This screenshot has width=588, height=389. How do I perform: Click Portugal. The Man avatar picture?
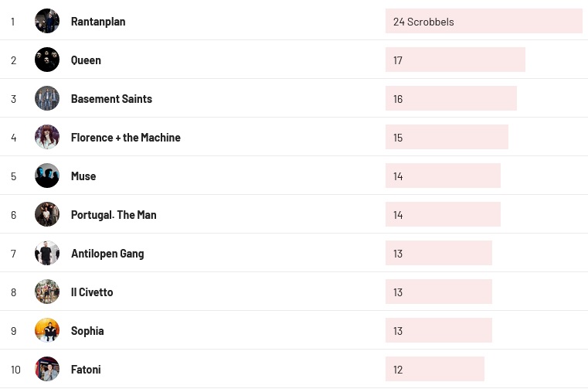coord(47,214)
